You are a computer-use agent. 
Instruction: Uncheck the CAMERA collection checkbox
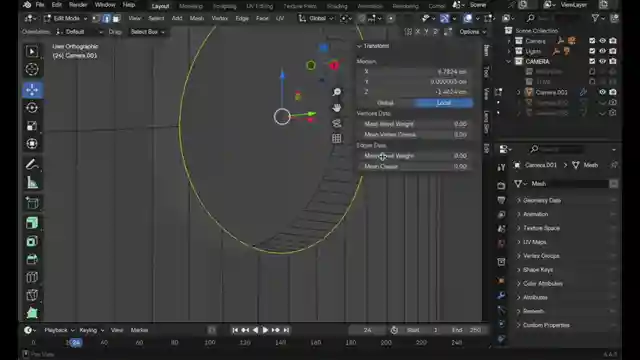pyautogui.click(x=592, y=61)
